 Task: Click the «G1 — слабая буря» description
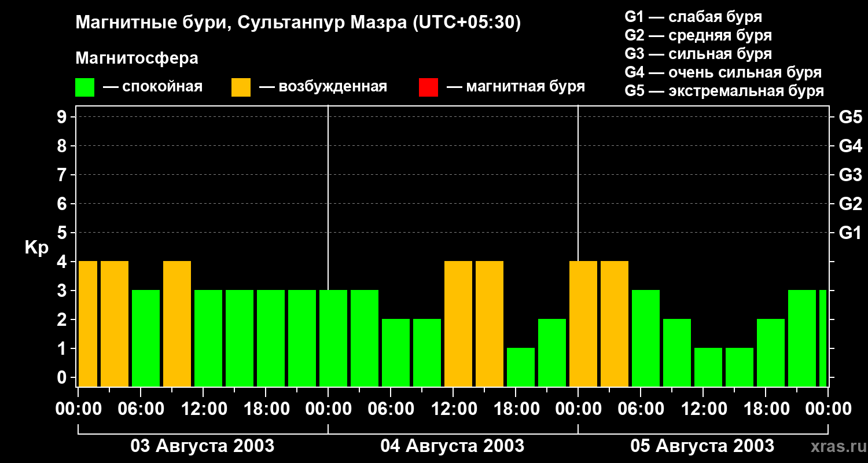[693, 17]
